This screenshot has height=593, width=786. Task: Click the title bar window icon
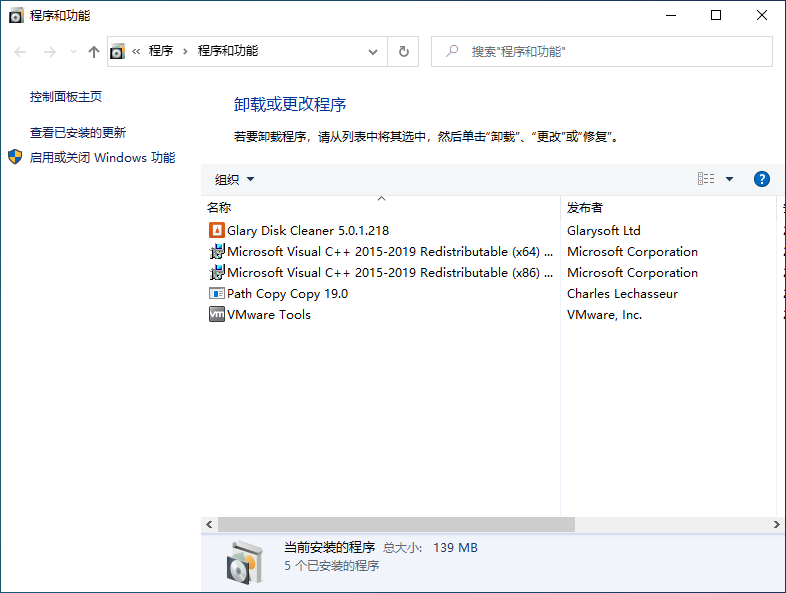(x=16, y=16)
